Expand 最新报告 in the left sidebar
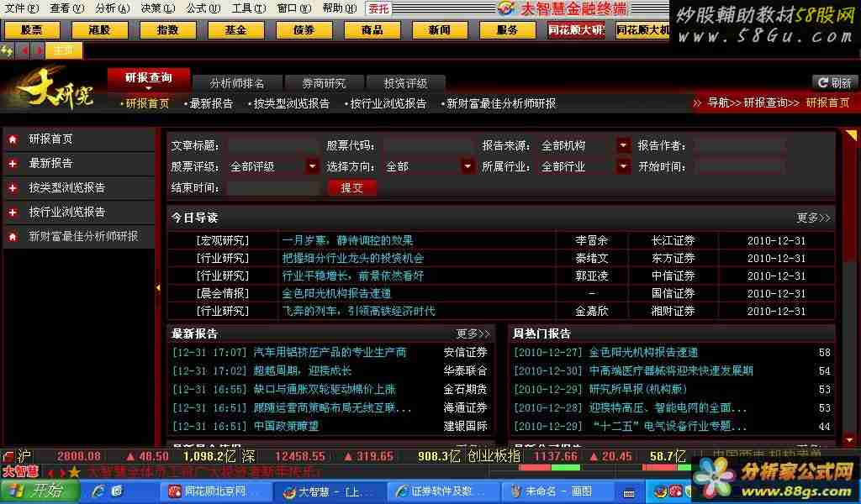 click(13, 164)
